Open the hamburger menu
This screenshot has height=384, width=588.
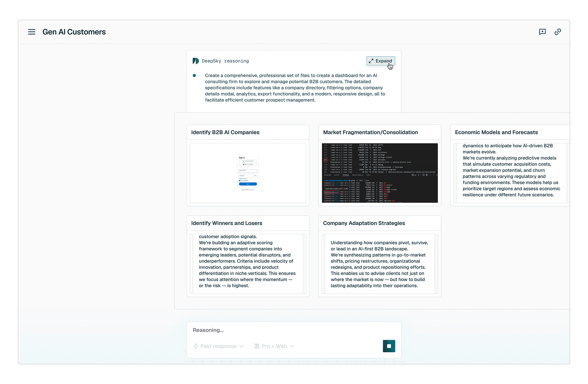(x=31, y=32)
